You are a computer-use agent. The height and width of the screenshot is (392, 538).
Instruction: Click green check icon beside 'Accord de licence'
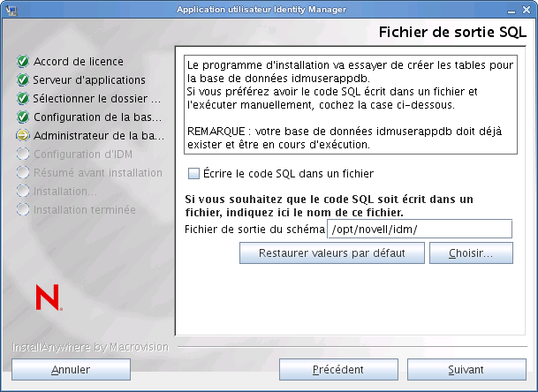click(x=23, y=62)
